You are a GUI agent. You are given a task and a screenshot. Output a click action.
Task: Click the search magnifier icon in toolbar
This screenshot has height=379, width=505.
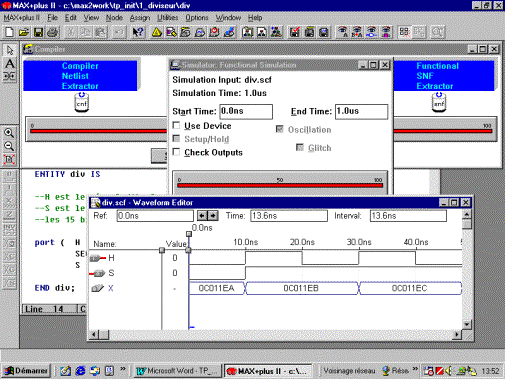437,32
